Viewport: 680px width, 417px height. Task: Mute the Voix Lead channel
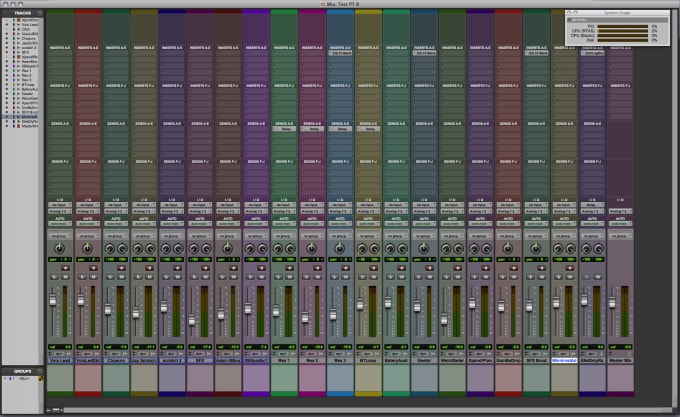click(65, 277)
